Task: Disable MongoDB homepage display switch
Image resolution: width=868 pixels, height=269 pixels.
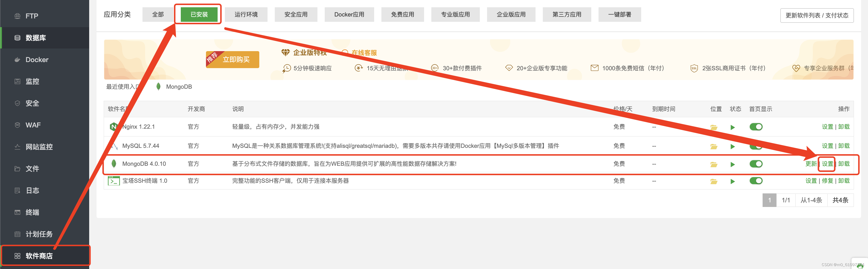Action: 756,164
